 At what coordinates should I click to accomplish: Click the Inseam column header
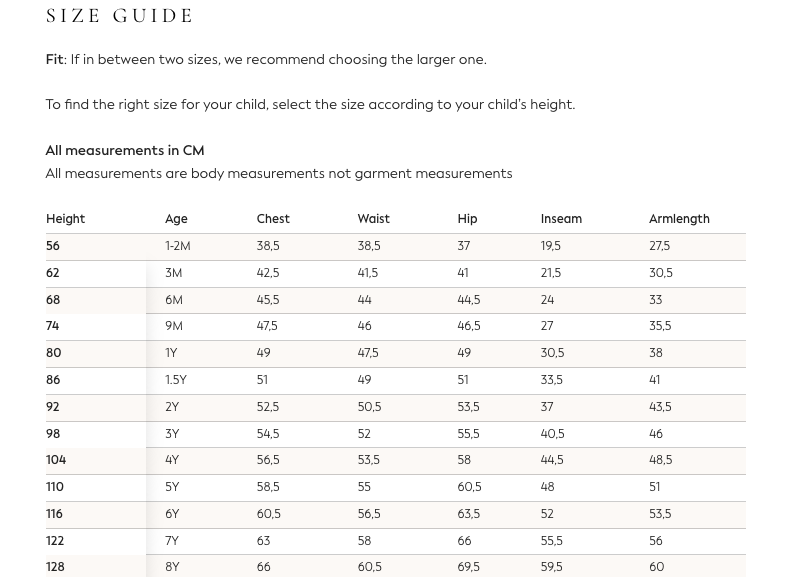561,219
